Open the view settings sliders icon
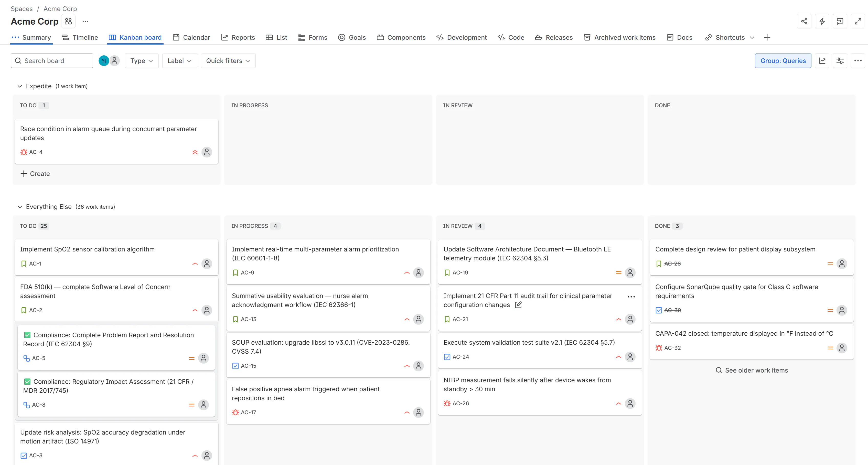 (x=840, y=61)
